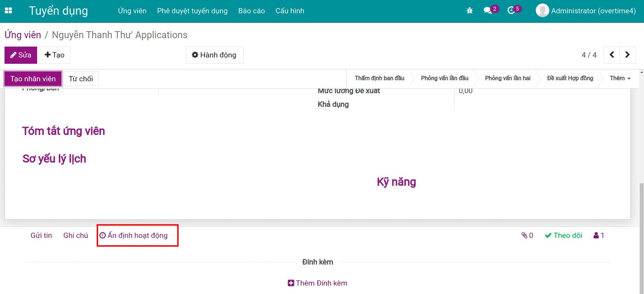The image size is (644, 294).
Task: Select stage Đề xuất Hợp đồng
Action: click(x=570, y=78)
